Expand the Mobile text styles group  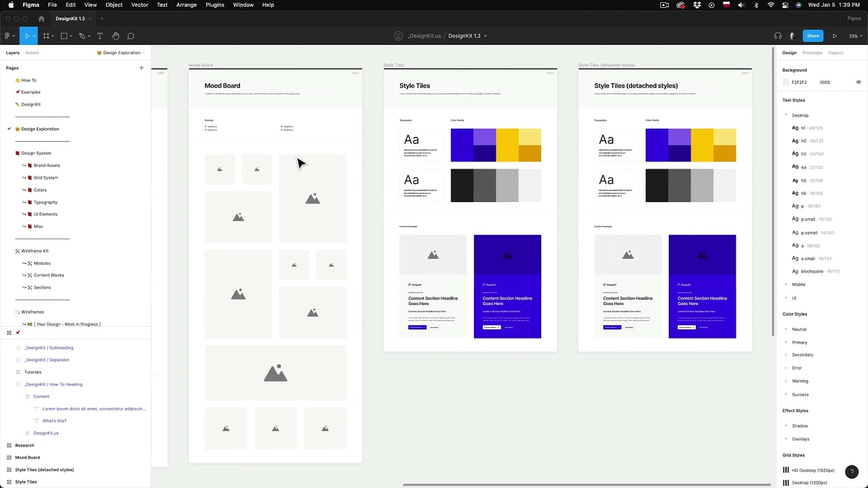786,285
